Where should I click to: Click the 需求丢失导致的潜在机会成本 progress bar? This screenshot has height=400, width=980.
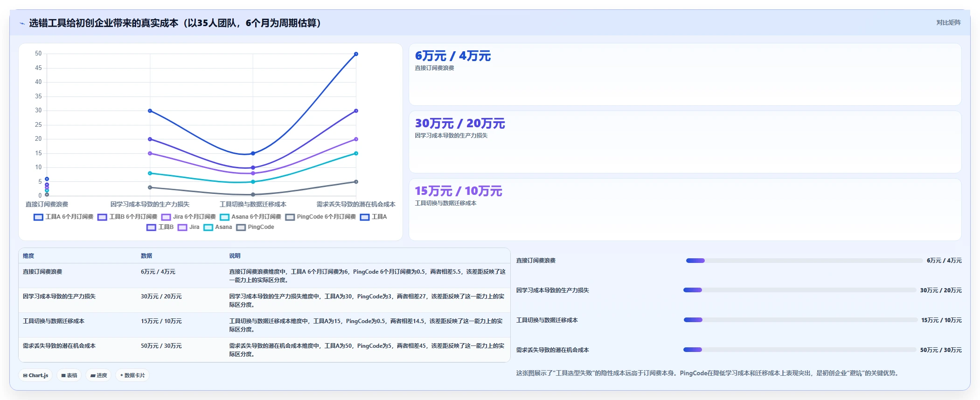pyautogui.click(x=799, y=350)
